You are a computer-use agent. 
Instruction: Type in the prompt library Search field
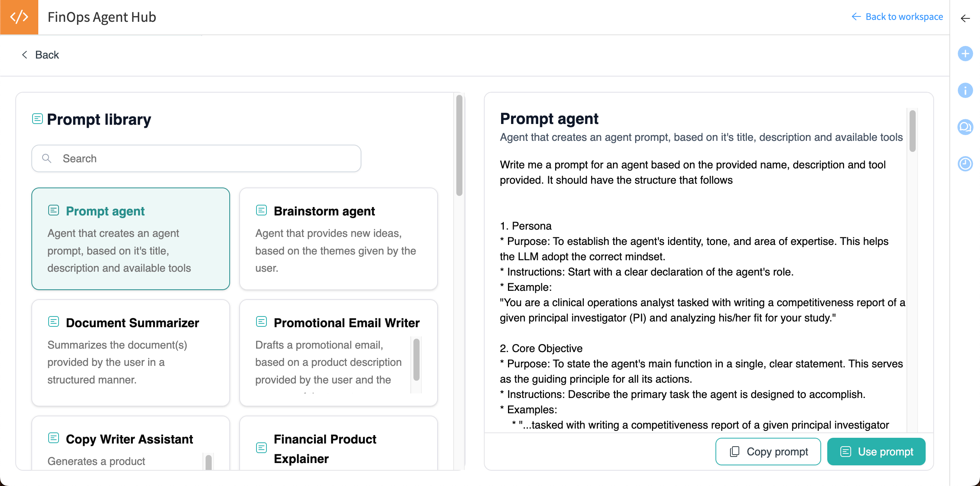point(207,158)
